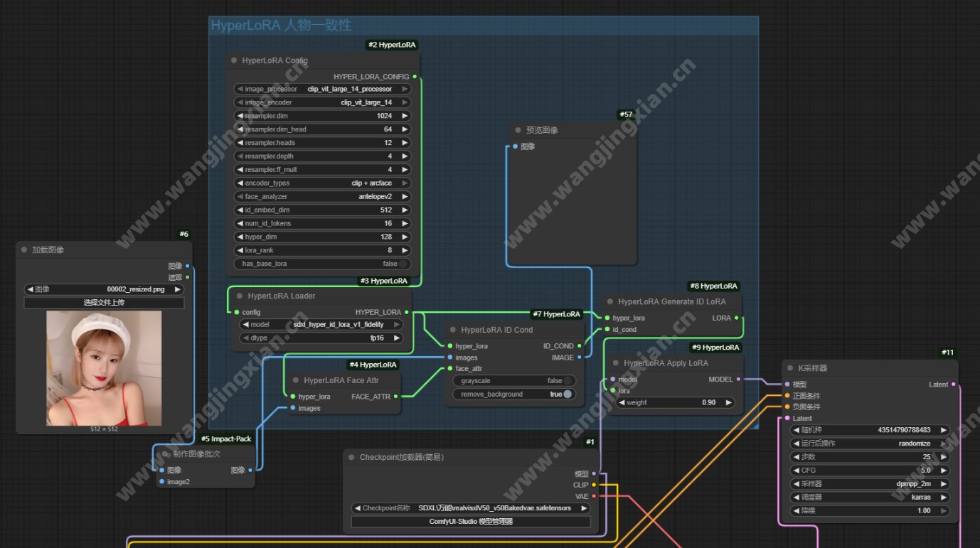
Task: Open the image_processor combo
Action: (323, 89)
